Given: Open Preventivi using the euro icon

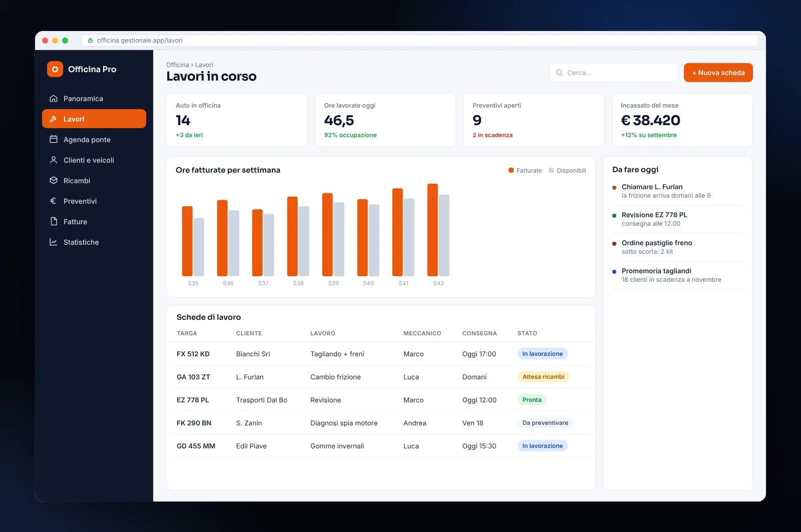Looking at the screenshot, I should pos(54,201).
